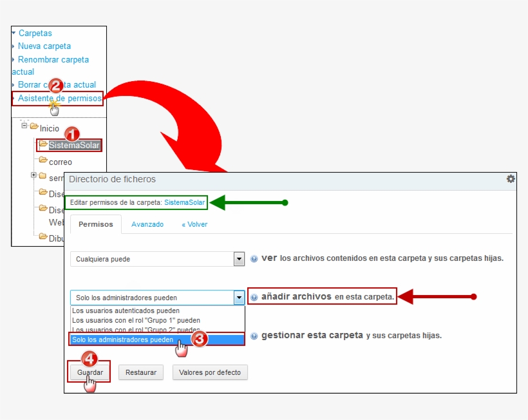Expand the collapsed folder below correo
Viewport: 528px width, 420px height.
click(x=34, y=175)
